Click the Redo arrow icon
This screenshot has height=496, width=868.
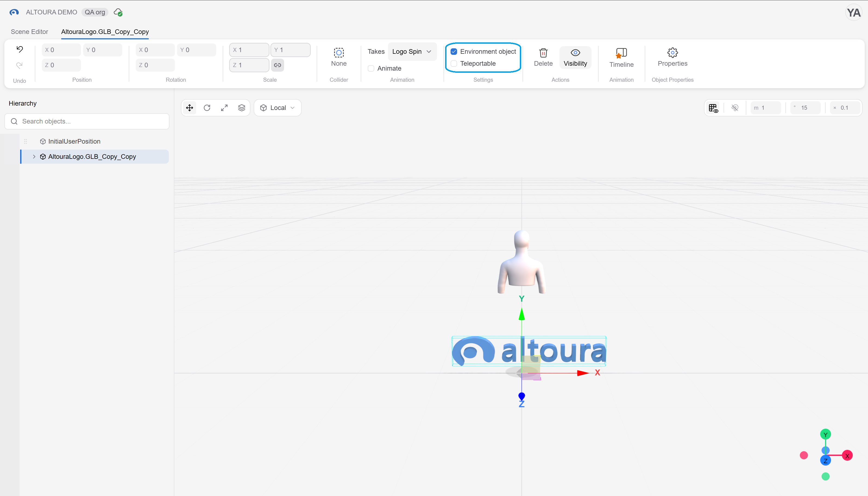20,65
